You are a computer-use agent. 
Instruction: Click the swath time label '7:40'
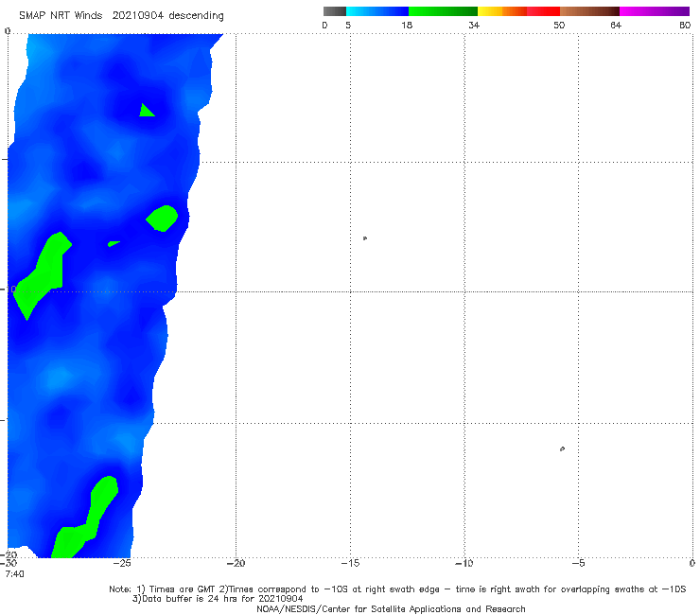coord(15,574)
